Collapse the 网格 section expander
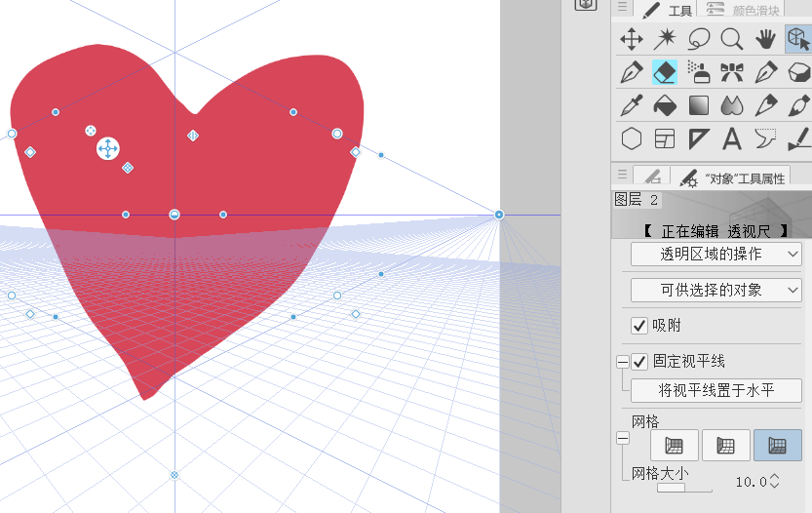 tap(622, 439)
